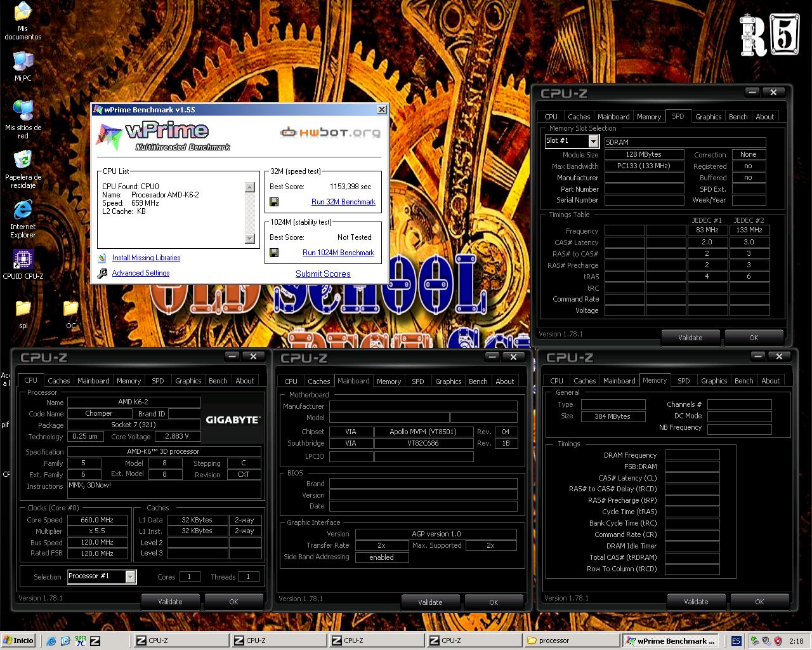
Task: Click the wPrime Benchmark taskbar button
Action: pos(671,641)
